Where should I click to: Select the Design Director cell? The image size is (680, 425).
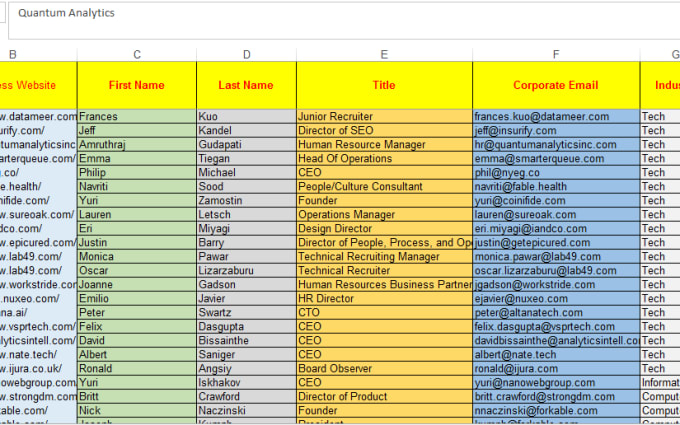(x=384, y=229)
